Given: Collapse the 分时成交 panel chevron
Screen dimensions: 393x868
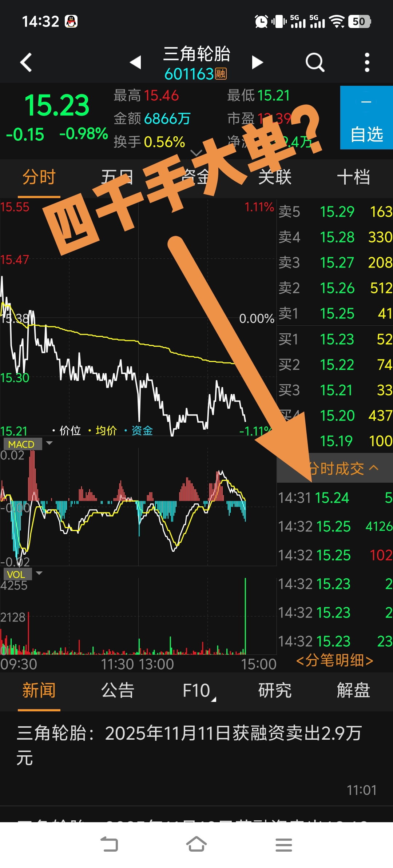Looking at the screenshot, I should (374, 468).
